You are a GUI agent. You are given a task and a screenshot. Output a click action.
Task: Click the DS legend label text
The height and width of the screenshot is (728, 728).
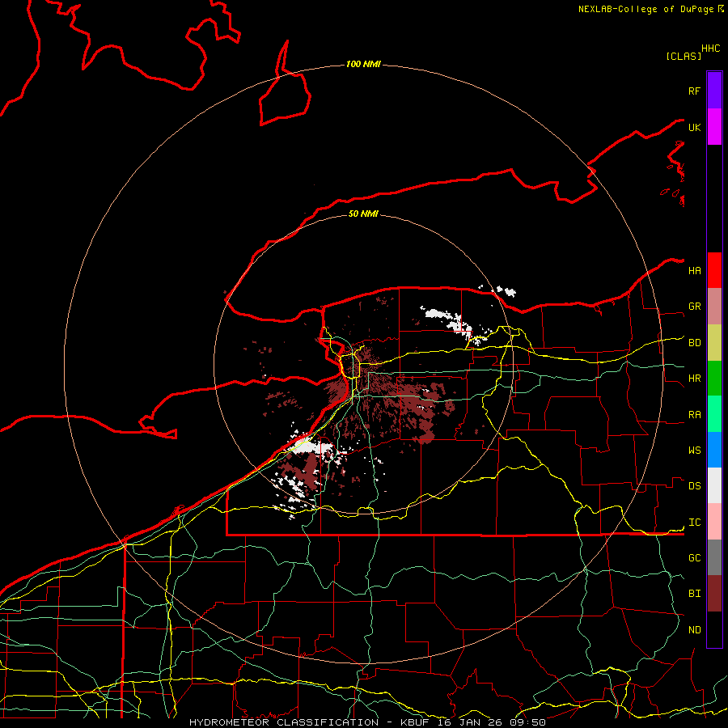(x=695, y=485)
